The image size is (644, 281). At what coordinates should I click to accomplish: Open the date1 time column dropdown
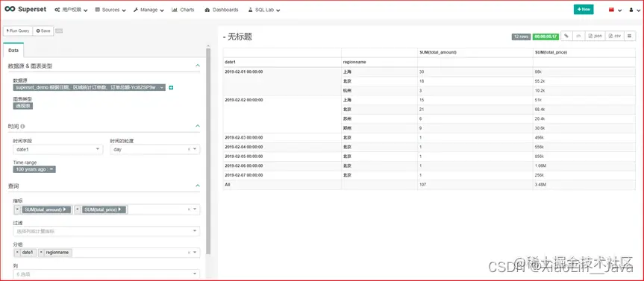click(58, 149)
